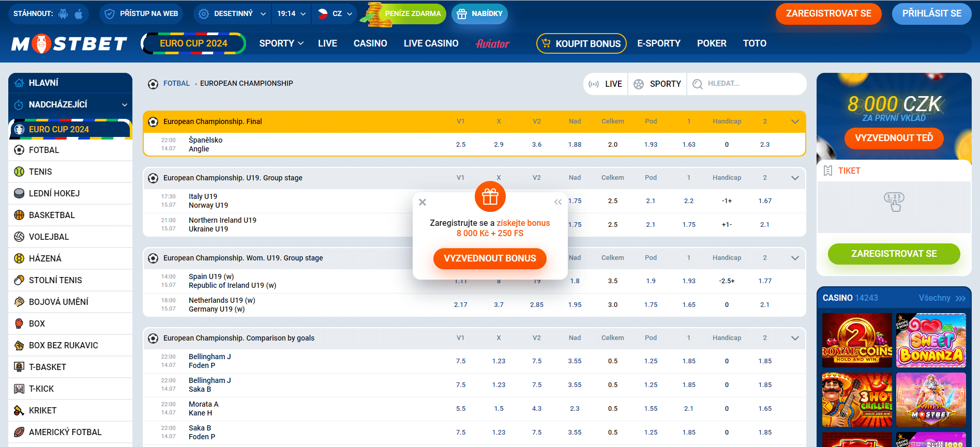
Task: Switch to Sporty filter tab
Action: pyautogui.click(x=657, y=84)
